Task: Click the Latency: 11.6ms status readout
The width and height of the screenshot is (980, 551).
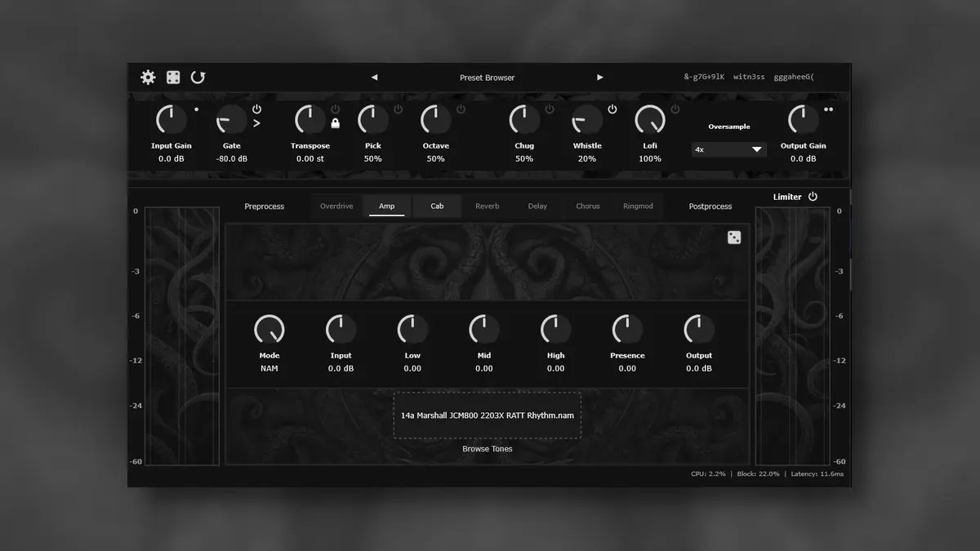Action: tap(817, 474)
